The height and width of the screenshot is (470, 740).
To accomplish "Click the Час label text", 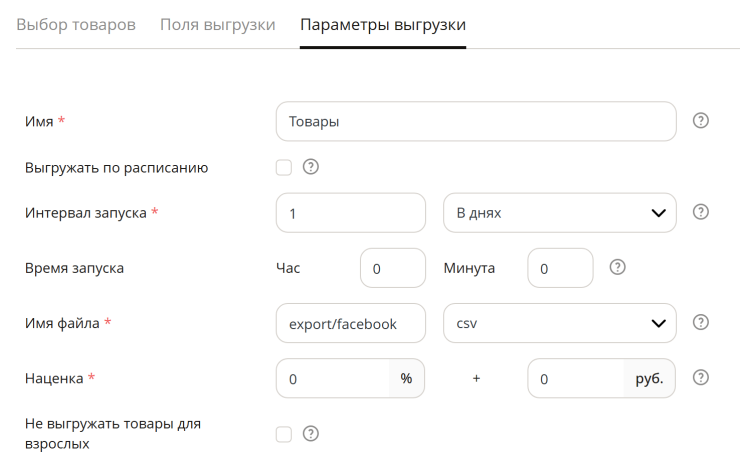I will pyautogui.click(x=288, y=268).
